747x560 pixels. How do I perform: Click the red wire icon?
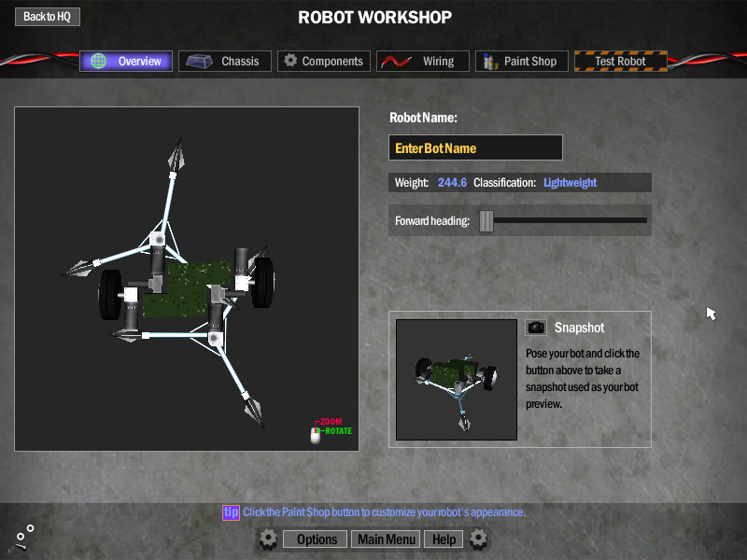point(396,62)
